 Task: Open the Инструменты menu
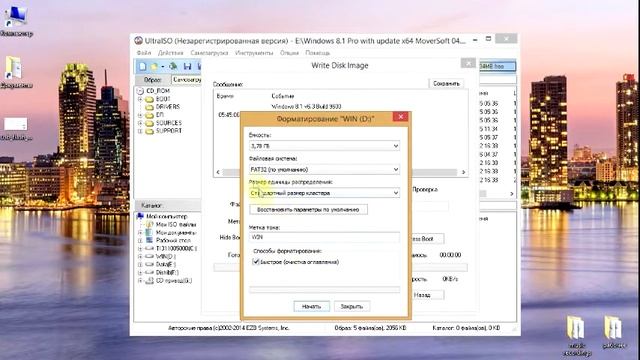coord(254,53)
